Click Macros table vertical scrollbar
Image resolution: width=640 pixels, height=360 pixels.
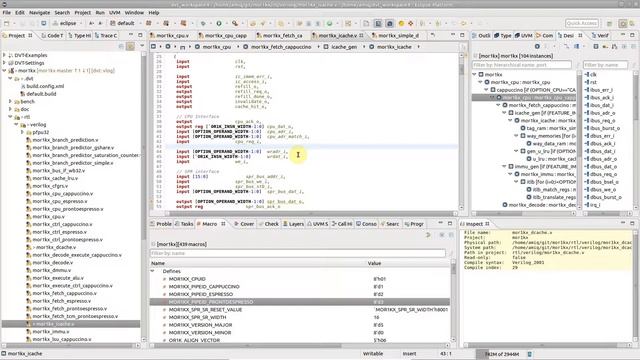pyautogui.click(x=453, y=300)
